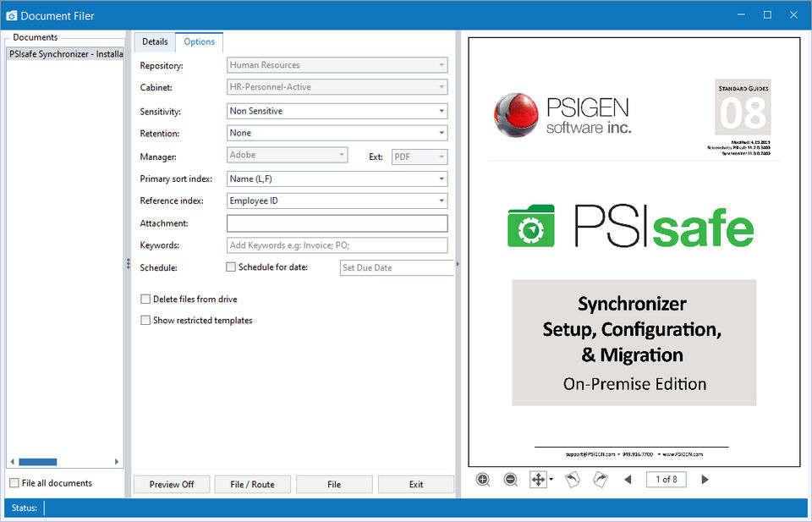Select the Options tab
The height and width of the screenshot is (522, 812).
click(x=200, y=42)
